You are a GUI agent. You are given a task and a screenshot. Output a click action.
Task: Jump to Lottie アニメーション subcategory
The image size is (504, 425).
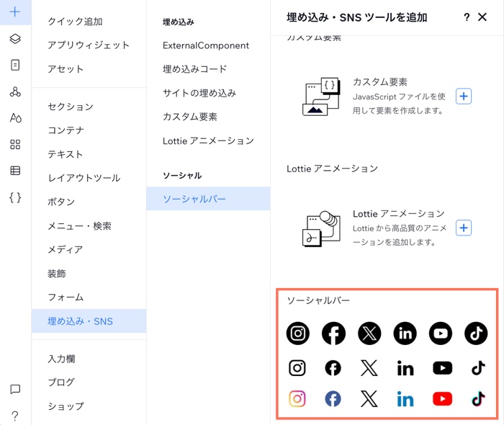(208, 140)
